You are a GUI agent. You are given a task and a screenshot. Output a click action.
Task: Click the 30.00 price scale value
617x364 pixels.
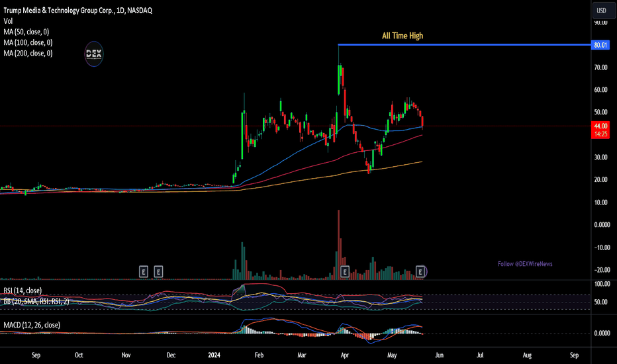[600, 157]
